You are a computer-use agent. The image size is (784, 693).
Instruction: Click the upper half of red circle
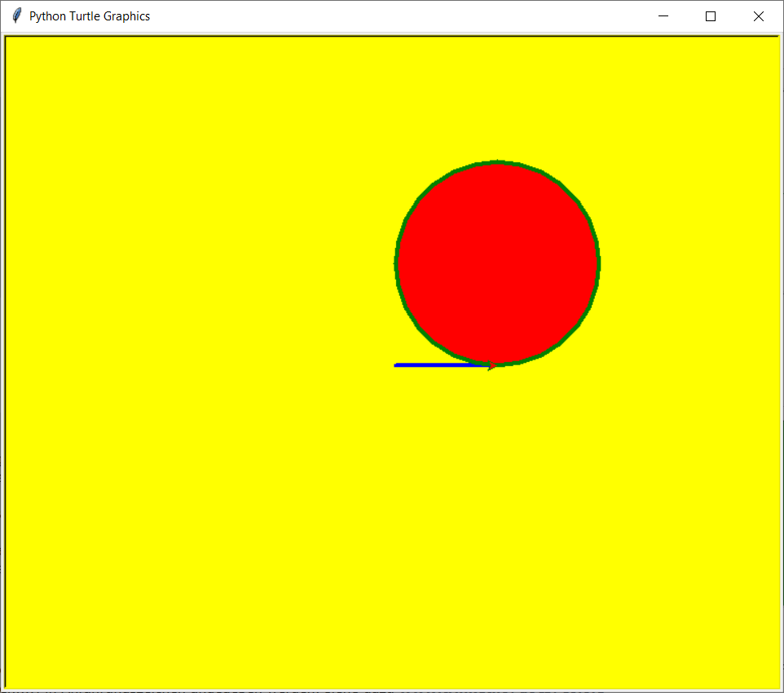(498, 212)
